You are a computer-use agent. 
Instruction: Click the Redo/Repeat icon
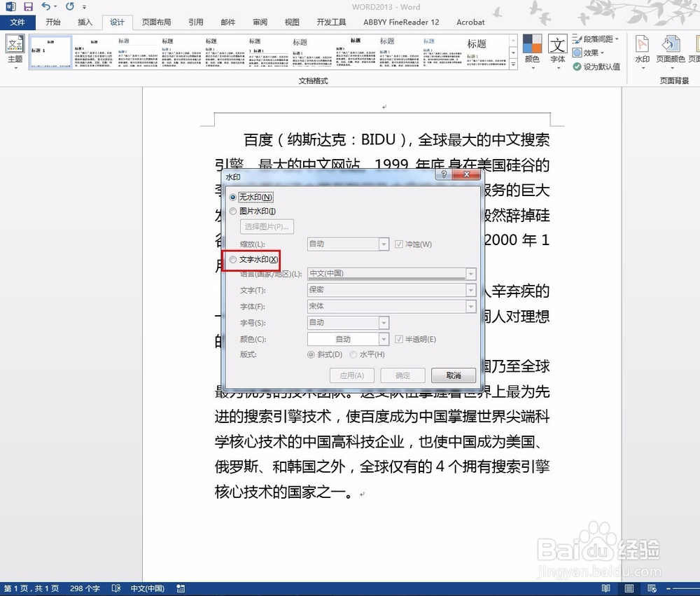click(69, 6)
